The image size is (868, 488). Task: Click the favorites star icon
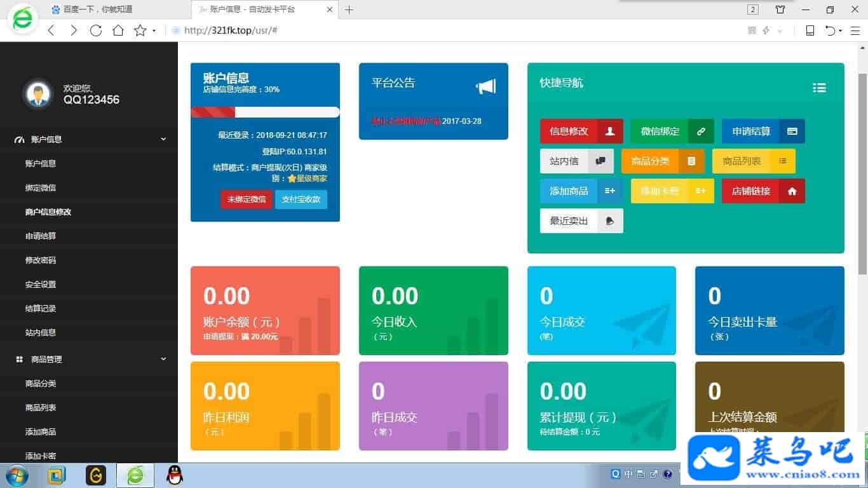pyautogui.click(x=140, y=30)
